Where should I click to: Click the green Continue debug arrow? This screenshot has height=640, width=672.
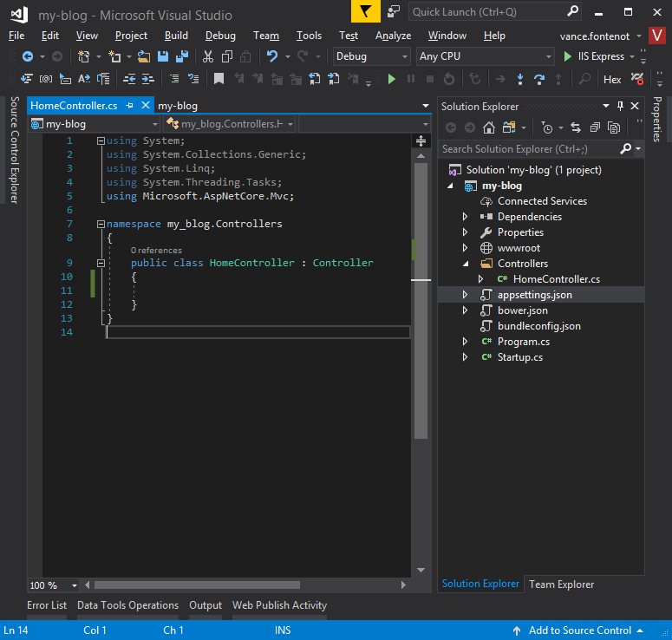point(391,79)
